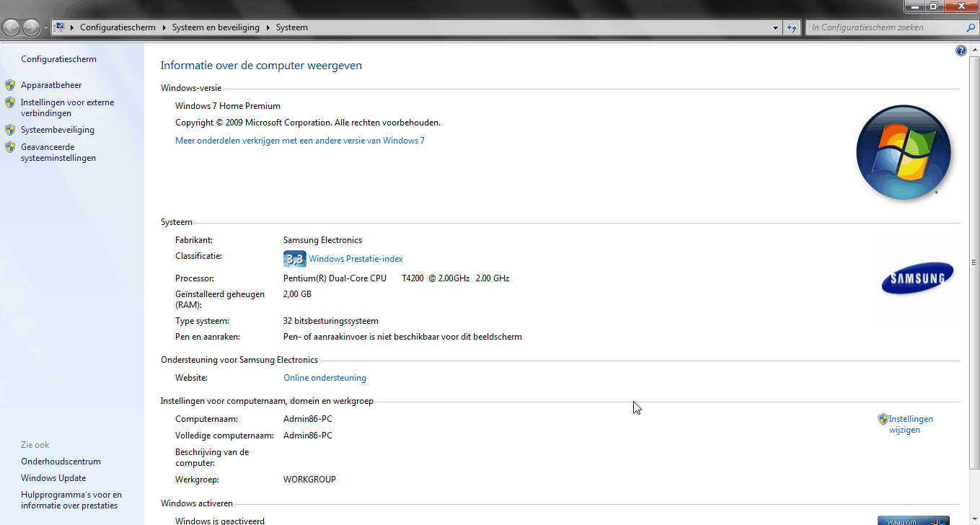Open Instellingen voor externe verbindingen
Image resolution: width=980 pixels, height=525 pixels.
tap(67, 107)
